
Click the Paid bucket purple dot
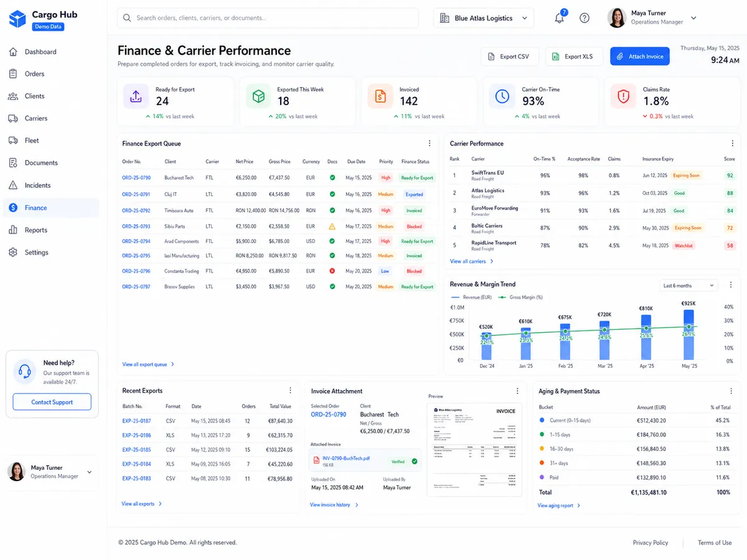pos(542,477)
